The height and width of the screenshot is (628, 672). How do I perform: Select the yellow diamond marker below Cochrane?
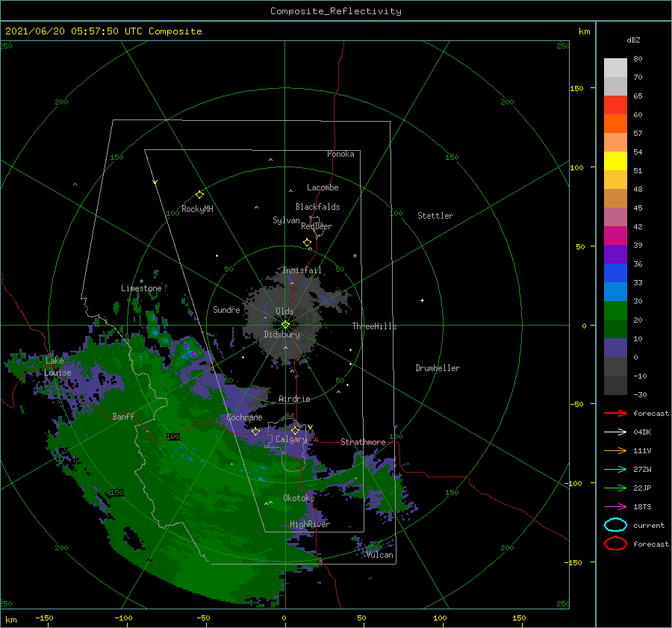256,432
